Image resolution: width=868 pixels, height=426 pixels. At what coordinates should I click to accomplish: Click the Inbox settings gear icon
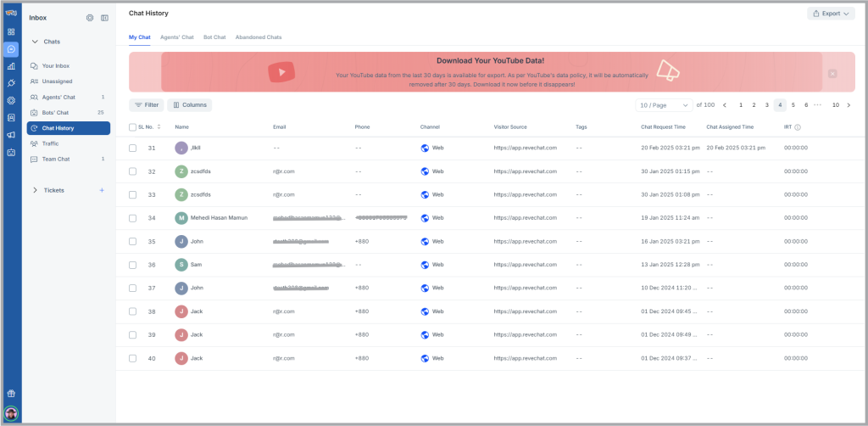pos(90,18)
